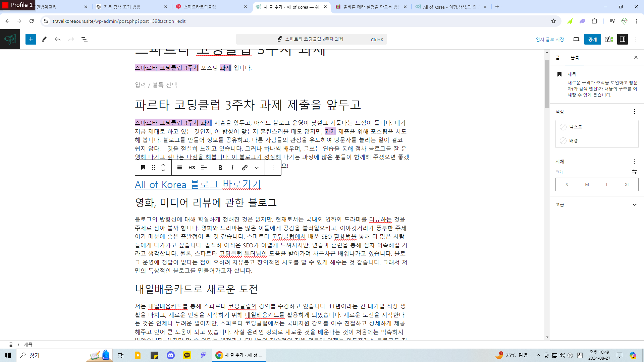This screenshot has height=362, width=644.
Task: Click the taskbar search box 찾기
Action: 65,355
